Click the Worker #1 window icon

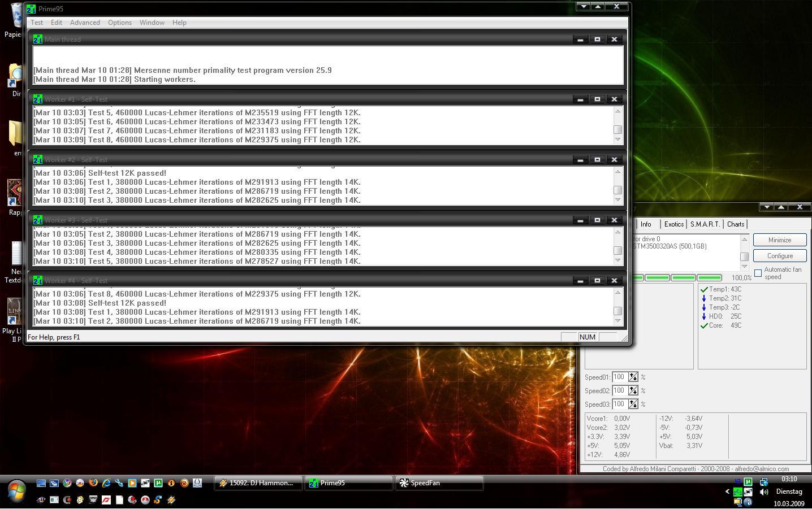point(38,99)
